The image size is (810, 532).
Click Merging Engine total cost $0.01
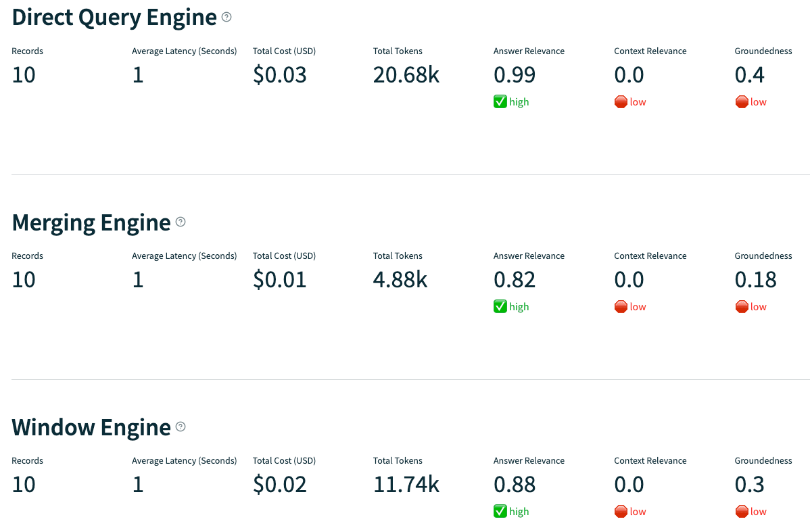click(280, 280)
